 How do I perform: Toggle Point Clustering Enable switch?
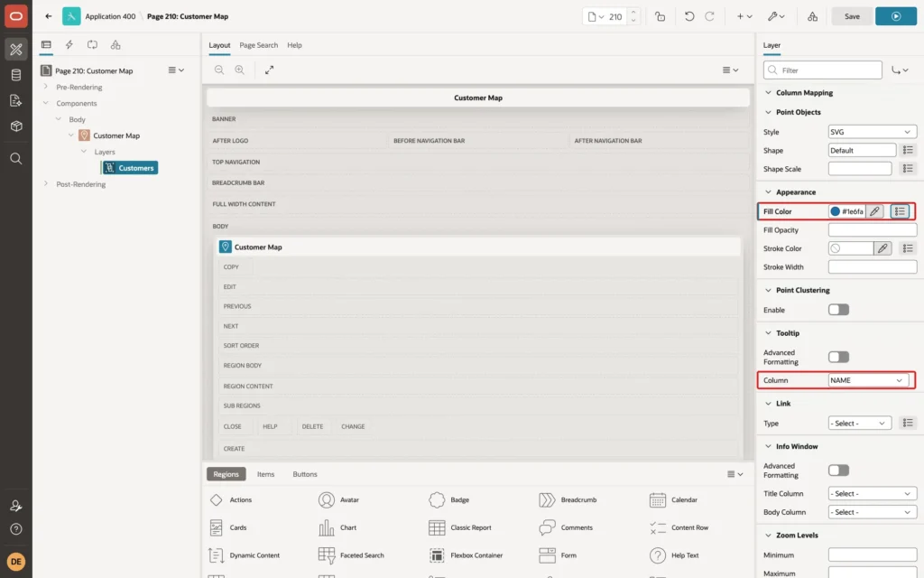point(838,310)
